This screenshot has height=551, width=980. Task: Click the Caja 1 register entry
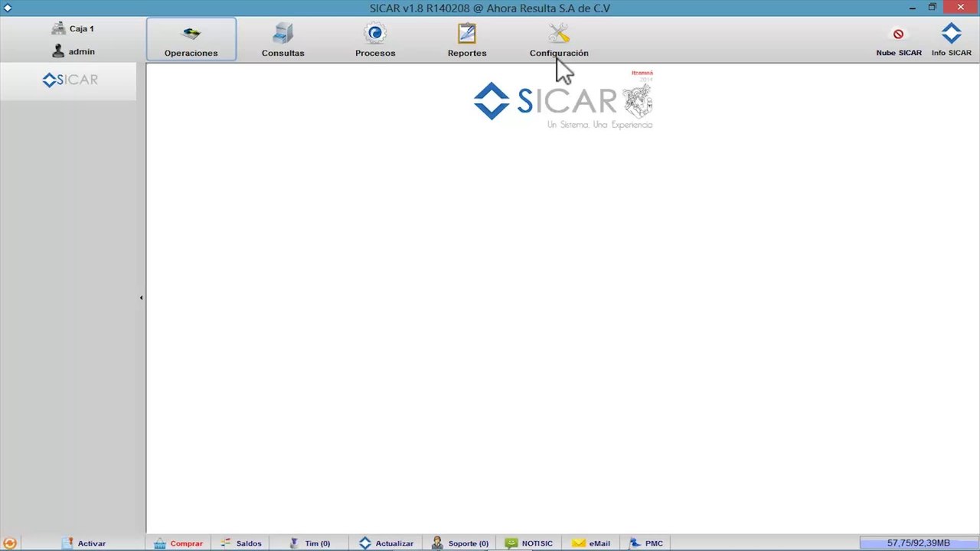[73, 28]
